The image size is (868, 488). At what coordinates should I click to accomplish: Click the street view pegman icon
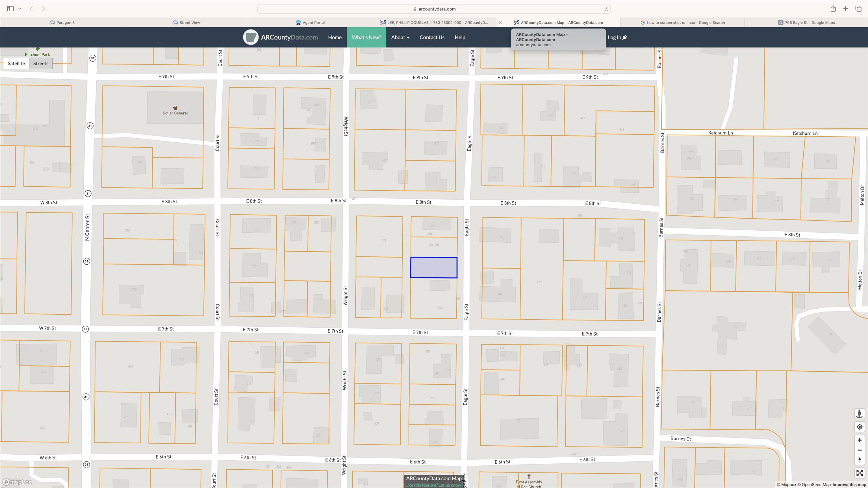click(859, 414)
